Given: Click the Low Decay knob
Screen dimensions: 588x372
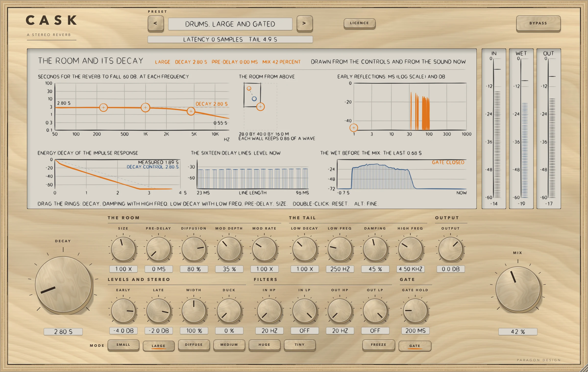Looking at the screenshot, I should (305, 249).
